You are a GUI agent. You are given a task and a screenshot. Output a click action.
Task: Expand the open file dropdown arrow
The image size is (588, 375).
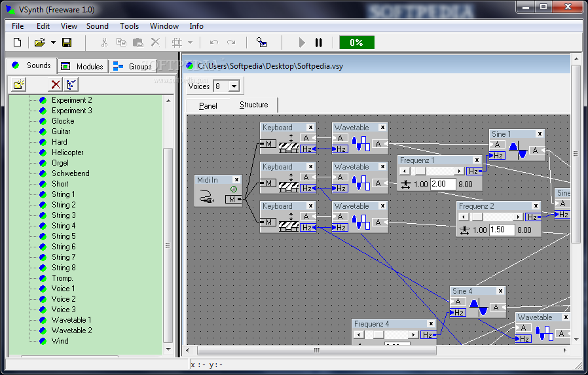tap(53, 43)
